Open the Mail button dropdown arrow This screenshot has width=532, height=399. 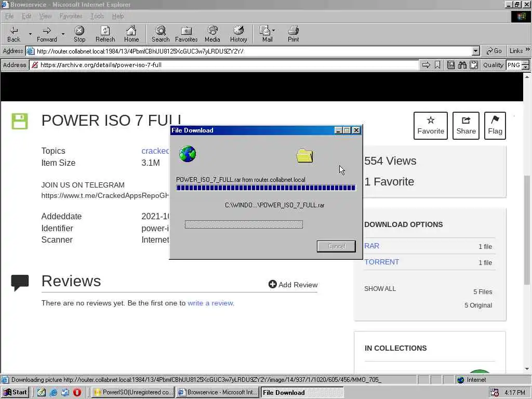pos(273,31)
